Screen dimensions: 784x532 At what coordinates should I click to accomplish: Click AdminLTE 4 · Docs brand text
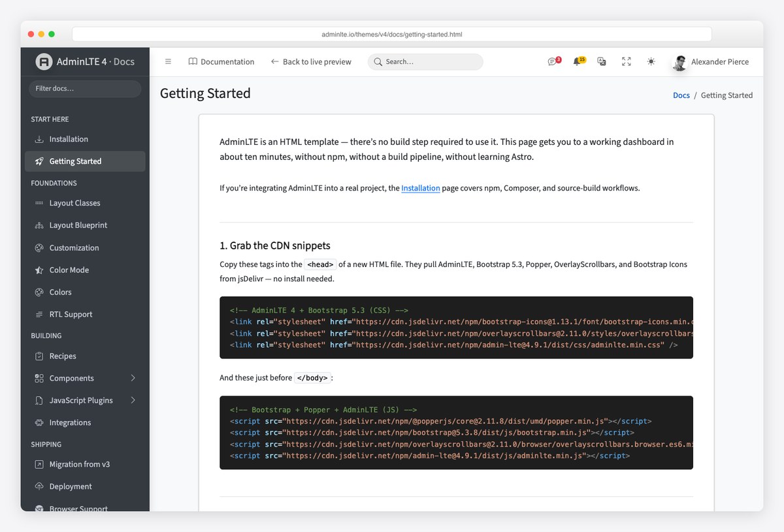click(x=95, y=61)
